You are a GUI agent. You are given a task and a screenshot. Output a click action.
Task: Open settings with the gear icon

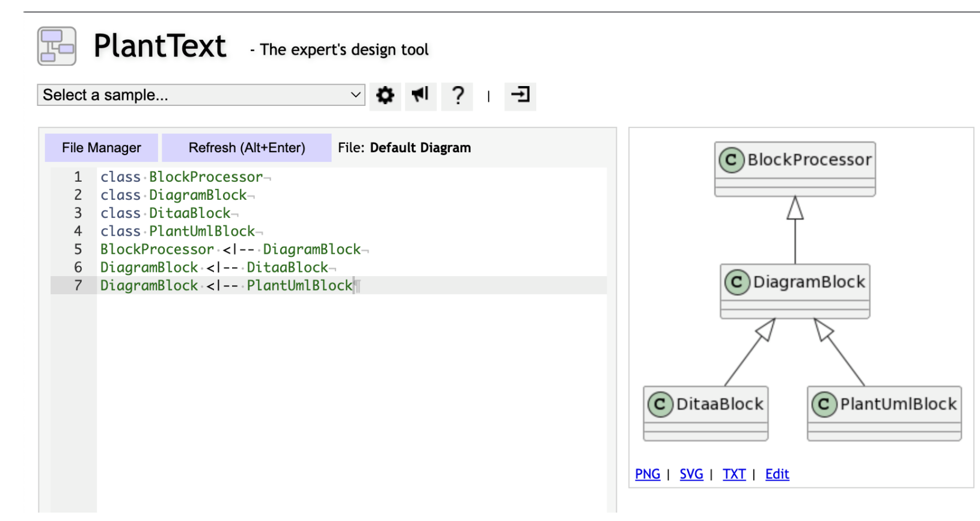click(385, 96)
